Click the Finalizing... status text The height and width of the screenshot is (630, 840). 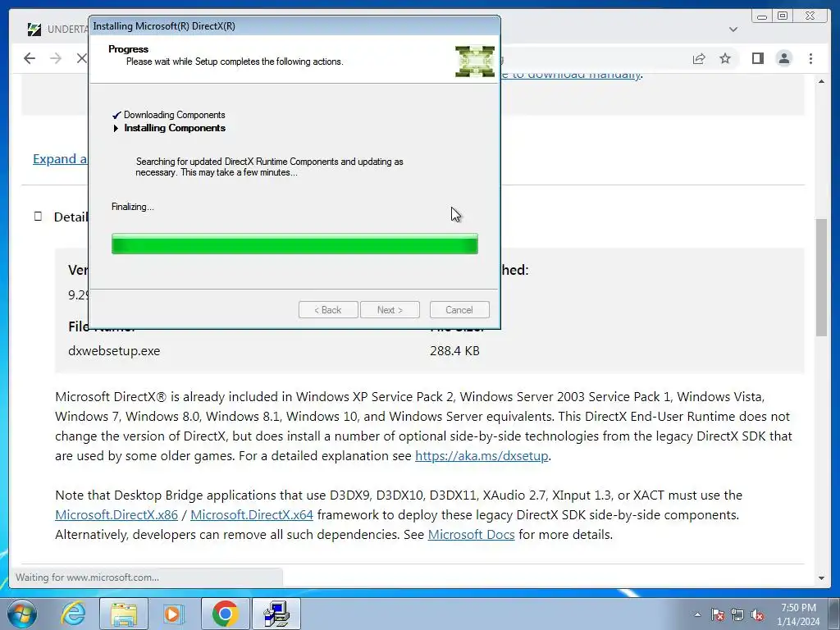(132, 207)
